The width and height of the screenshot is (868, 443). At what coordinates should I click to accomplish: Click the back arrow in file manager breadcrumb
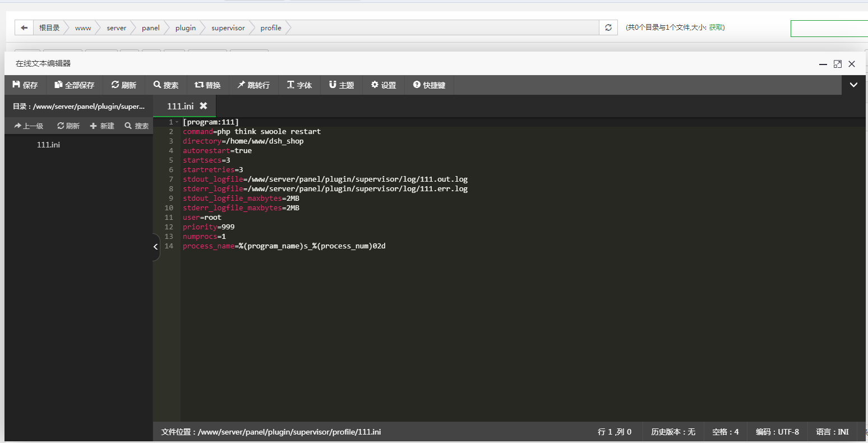click(x=24, y=27)
